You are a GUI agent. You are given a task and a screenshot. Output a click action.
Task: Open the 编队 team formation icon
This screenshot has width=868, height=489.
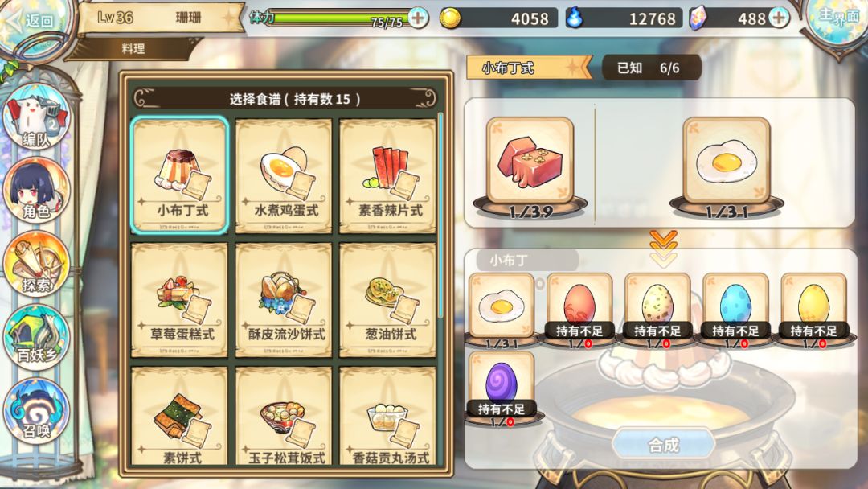coord(36,117)
